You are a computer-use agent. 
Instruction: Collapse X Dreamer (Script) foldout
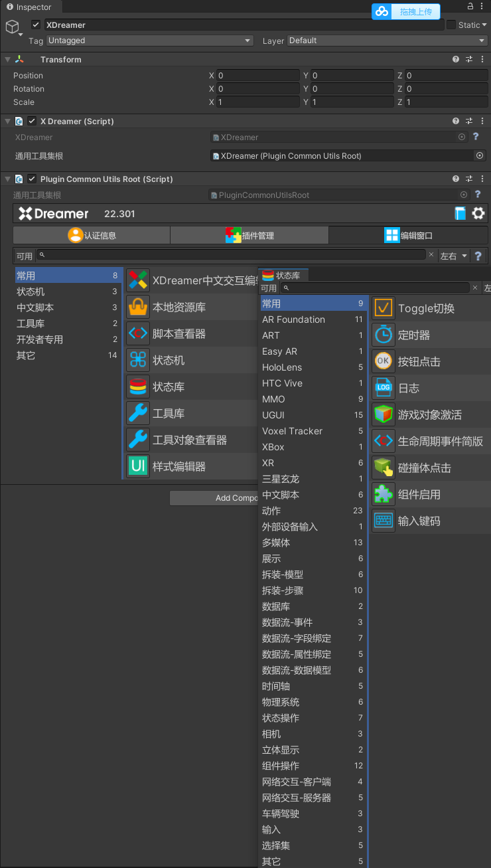pyautogui.click(x=7, y=122)
